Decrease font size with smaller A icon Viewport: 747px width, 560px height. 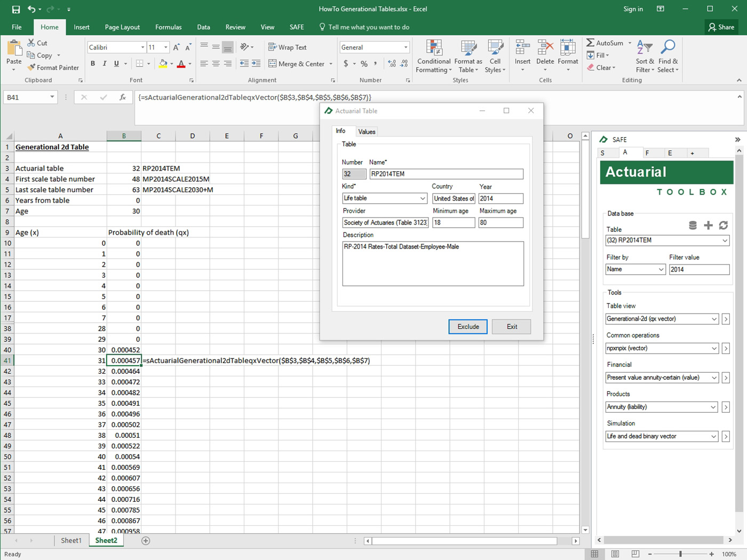coord(188,47)
